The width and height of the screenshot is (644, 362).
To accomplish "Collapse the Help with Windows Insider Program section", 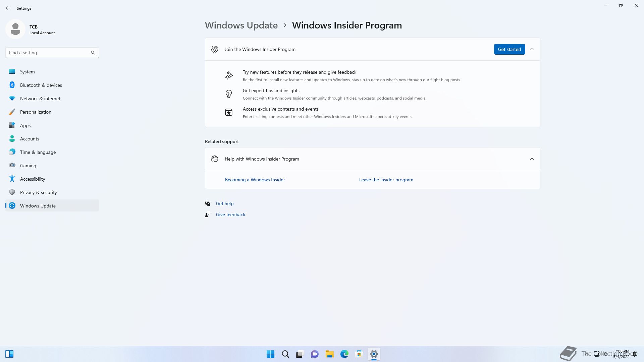I will pyautogui.click(x=532, y=159).
